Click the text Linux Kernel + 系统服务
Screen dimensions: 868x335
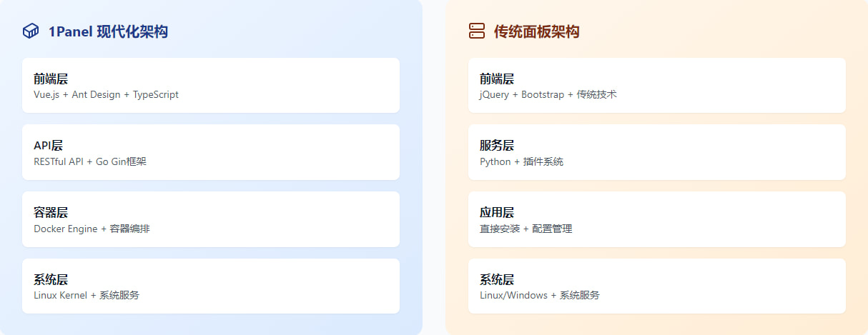tap(87, 295)
